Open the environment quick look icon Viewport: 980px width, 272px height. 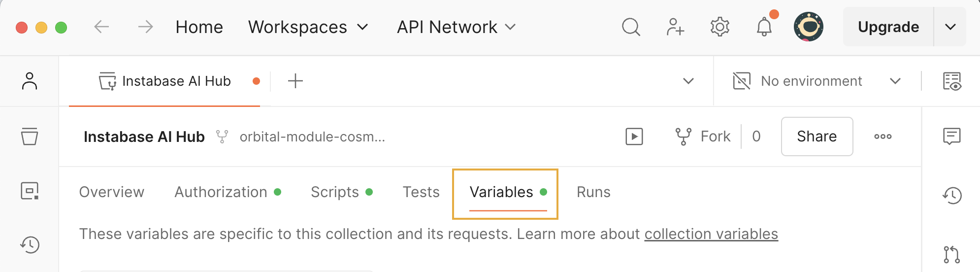[x=951, y=81]
